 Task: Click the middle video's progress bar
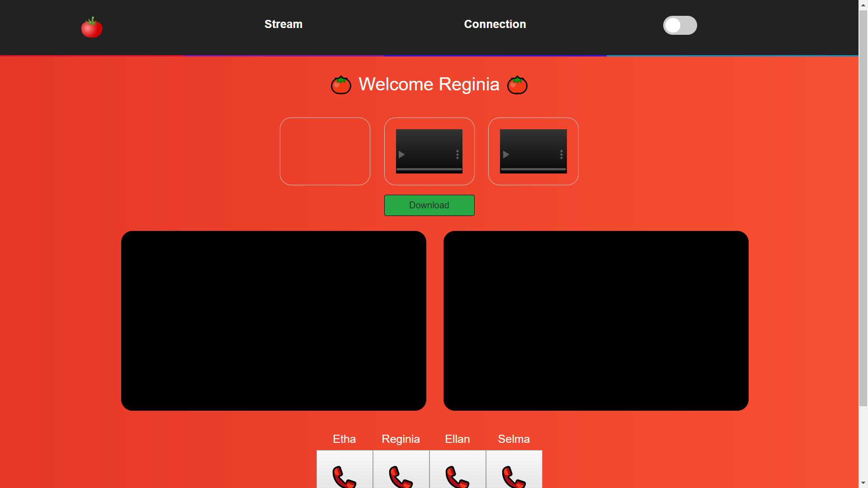click(429, 169)
